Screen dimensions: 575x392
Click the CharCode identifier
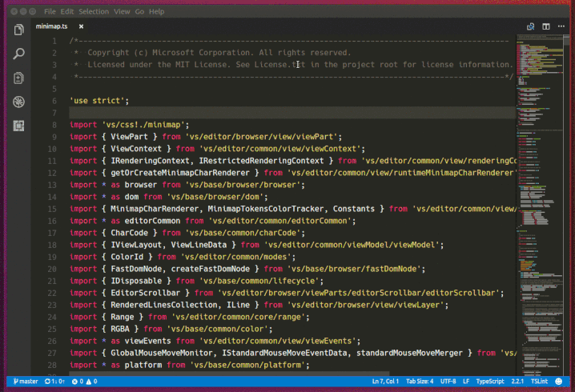click(129, 233)
